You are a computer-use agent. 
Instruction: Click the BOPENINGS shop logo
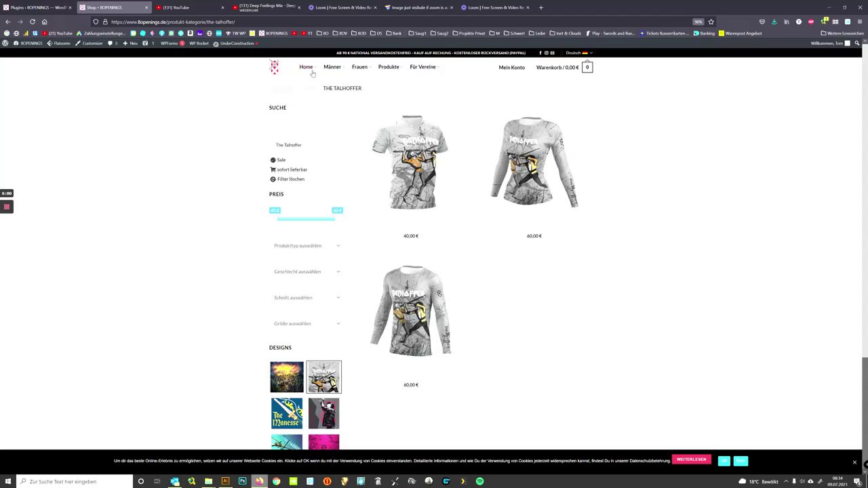[x=274, y=66]
